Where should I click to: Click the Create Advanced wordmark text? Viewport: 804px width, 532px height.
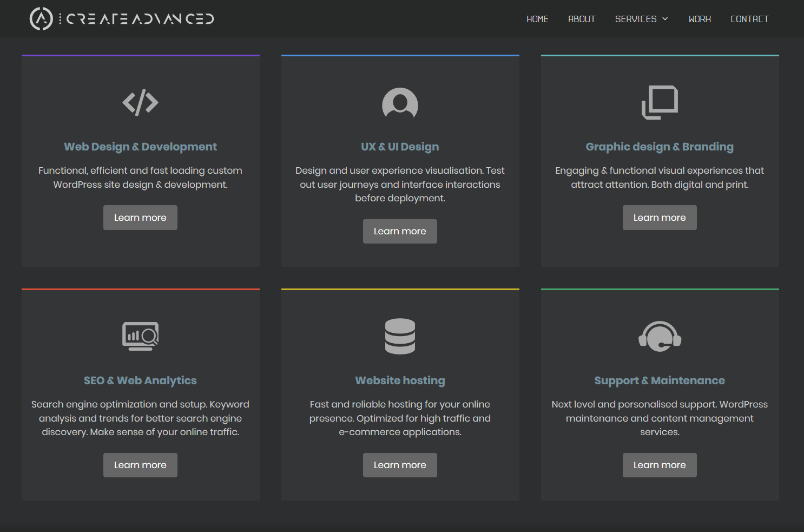140,19
